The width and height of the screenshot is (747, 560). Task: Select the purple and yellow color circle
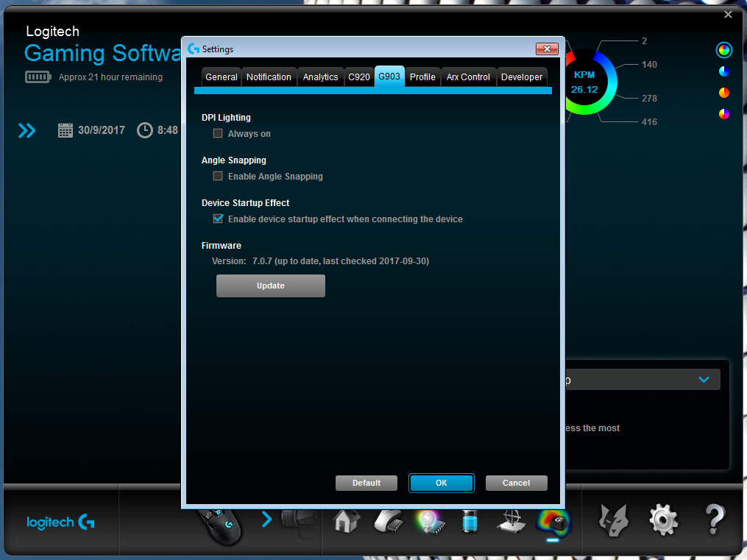coord(723,114)
